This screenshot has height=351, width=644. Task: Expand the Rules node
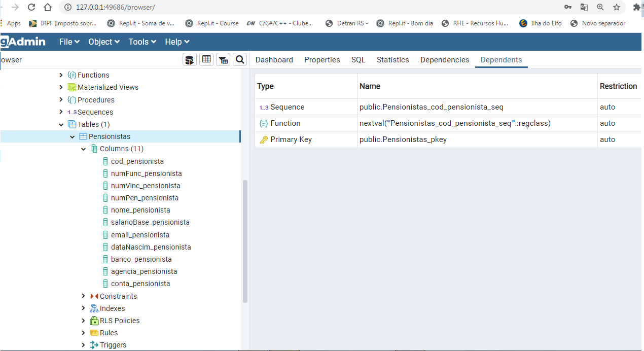click(x=84, y=333)
